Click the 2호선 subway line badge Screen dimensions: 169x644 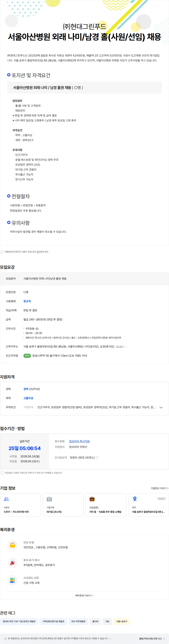pos(27,355)
